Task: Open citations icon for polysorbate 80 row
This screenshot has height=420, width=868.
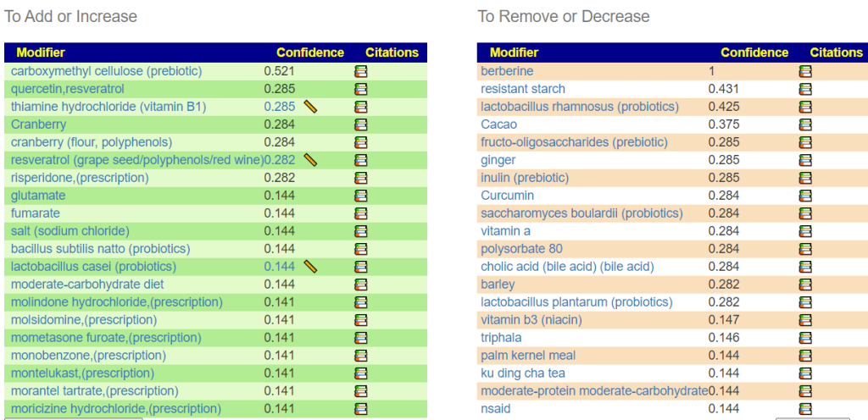Action: (805, 249)
